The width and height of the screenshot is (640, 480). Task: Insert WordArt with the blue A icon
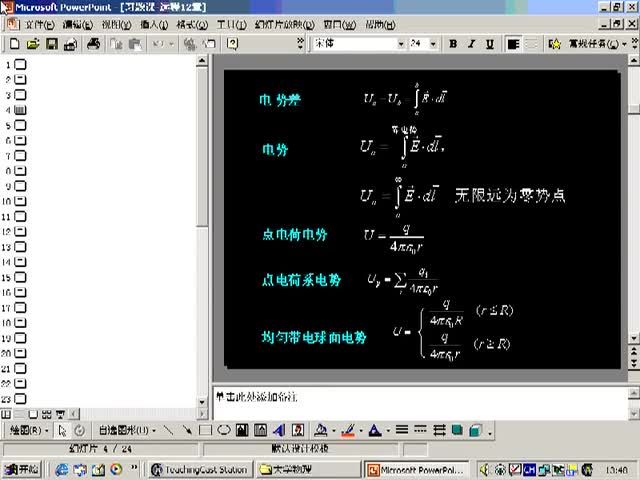279,430
